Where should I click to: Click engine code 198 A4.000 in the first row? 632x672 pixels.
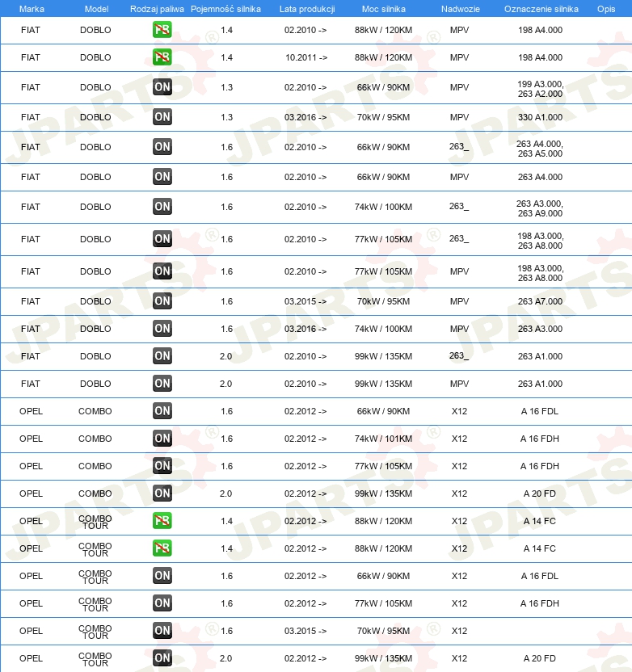click(540, 30)
